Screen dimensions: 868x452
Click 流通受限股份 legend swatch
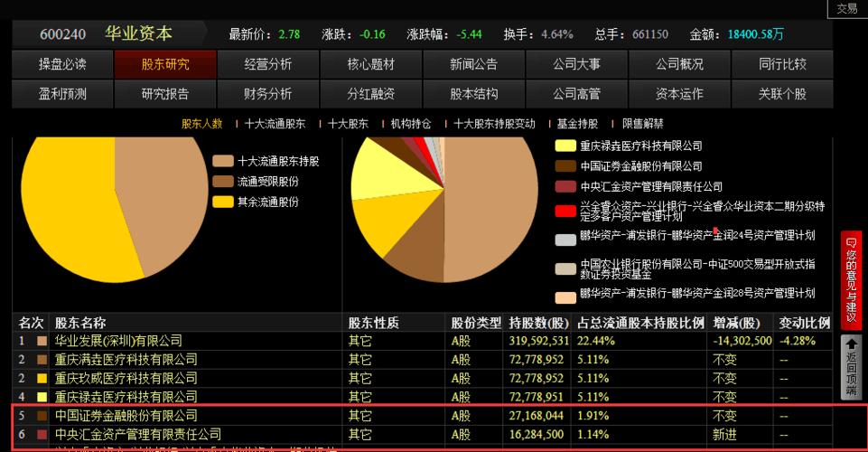(223, 182)
